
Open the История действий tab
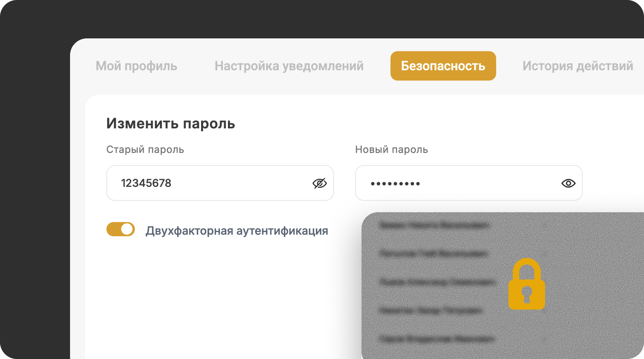coord(578,66)
